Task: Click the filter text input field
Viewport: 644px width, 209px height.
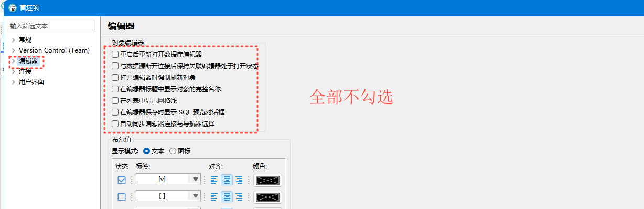Action: pyautogui.click(x=51, y=26)
